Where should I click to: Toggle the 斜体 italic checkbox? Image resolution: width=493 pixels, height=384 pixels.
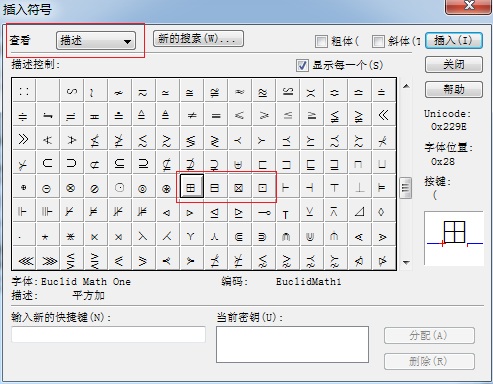(378, 42)
